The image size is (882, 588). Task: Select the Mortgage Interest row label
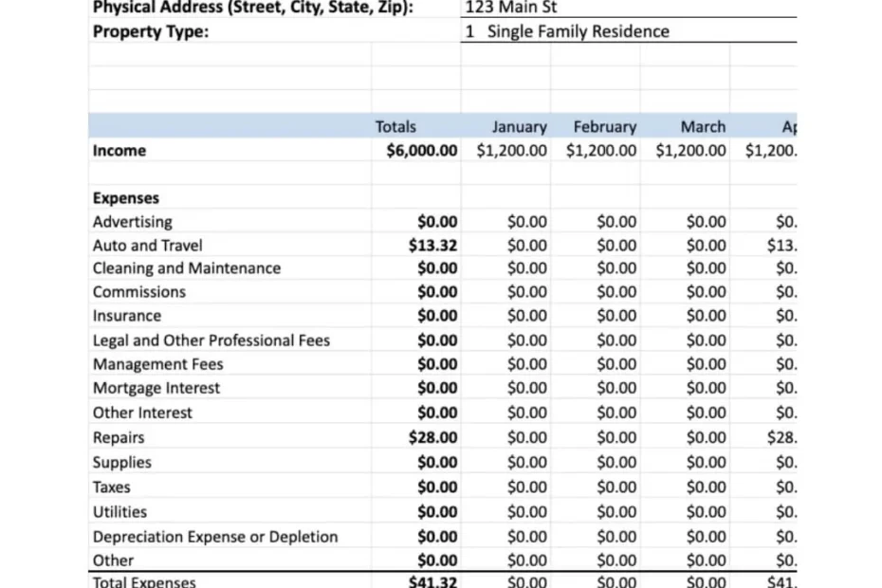click(x=156, y=388)
